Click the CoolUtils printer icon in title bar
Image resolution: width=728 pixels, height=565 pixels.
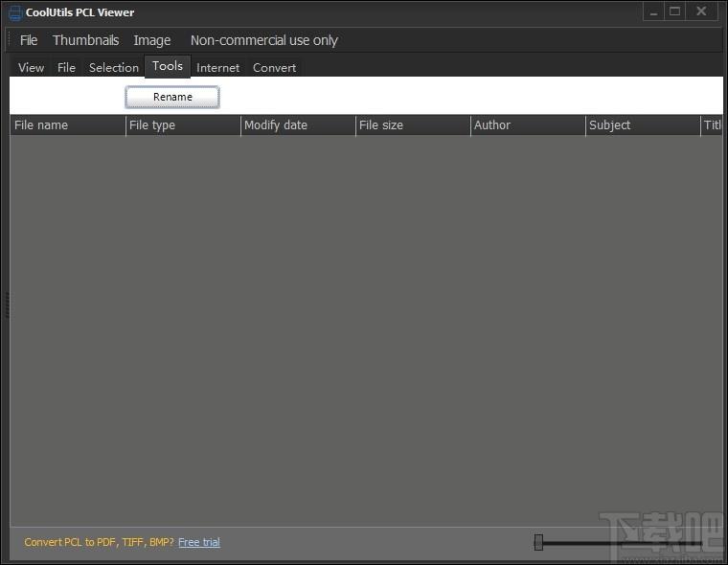(x=14, y=12)
